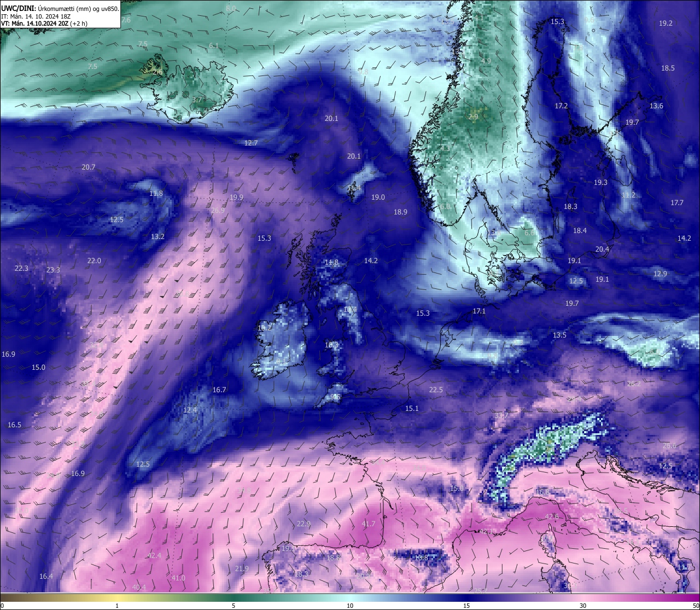The height and width of the screenshot is (610, 700).
Task: Click the title 'UWC/DINI: Úrkomumætti (mm) og uv850.'
Action: click(x=60, y=8)
